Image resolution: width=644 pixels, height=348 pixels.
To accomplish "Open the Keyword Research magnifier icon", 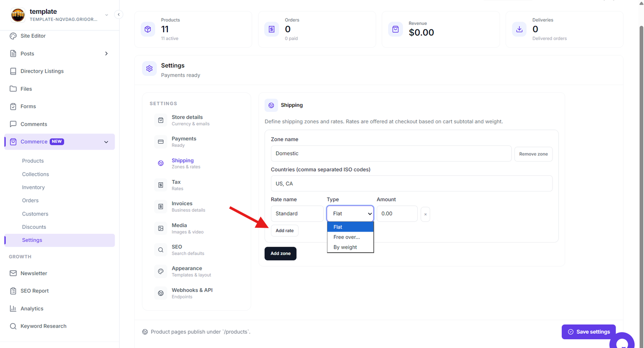I will [x=13, y=326].
